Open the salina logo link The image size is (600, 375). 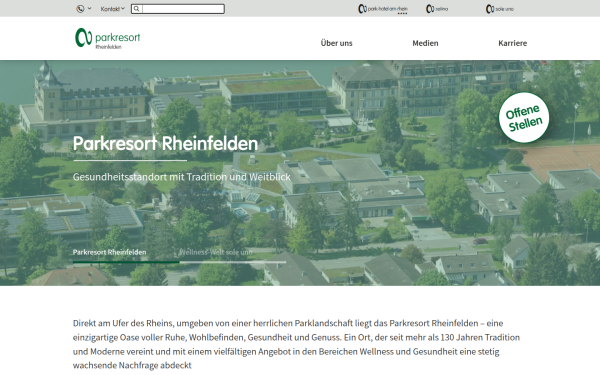[437, 9]
